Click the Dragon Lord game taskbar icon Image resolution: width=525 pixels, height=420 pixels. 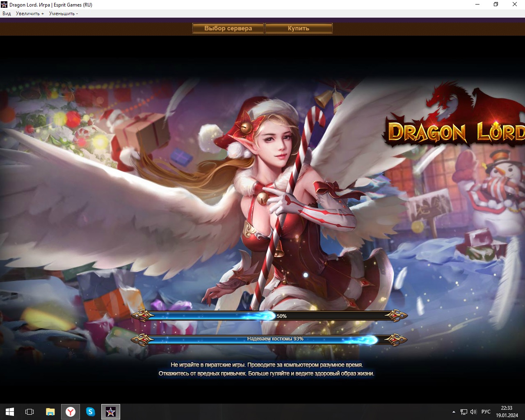(111, 412)
